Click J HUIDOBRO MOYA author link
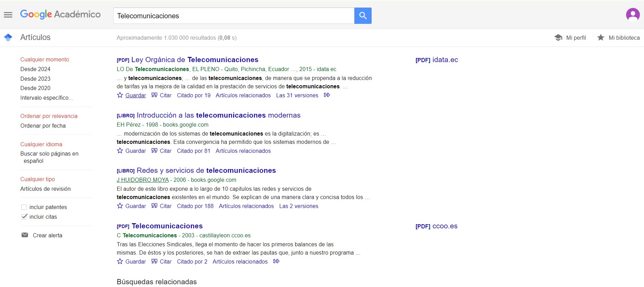 [x=143, y=180]
